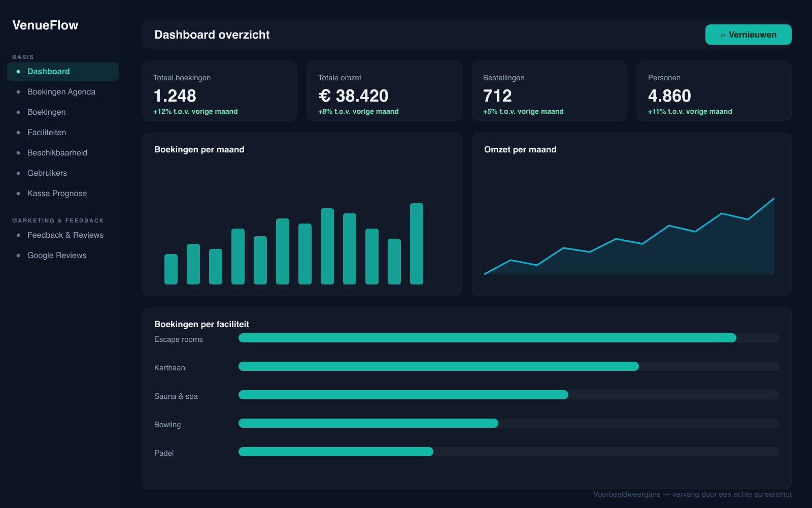812x508 pixels.
Task: Select the Totaal boekingen value 1.248
Action: coord(175,96)
